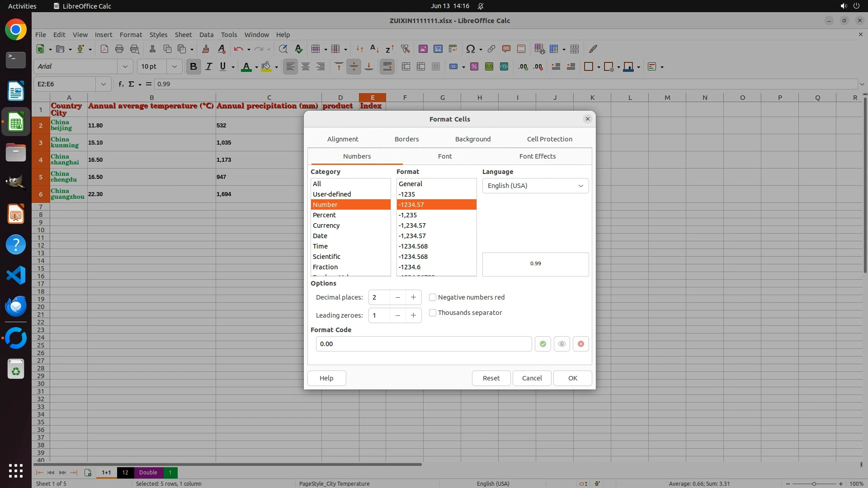
Task: Enable the Thousands separator checkbox
Action: point(433,313)
